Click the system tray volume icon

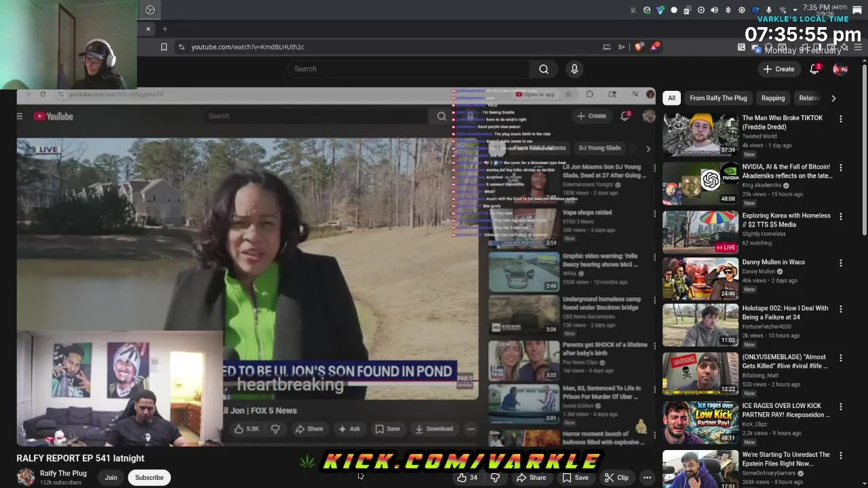pos(715,10)
